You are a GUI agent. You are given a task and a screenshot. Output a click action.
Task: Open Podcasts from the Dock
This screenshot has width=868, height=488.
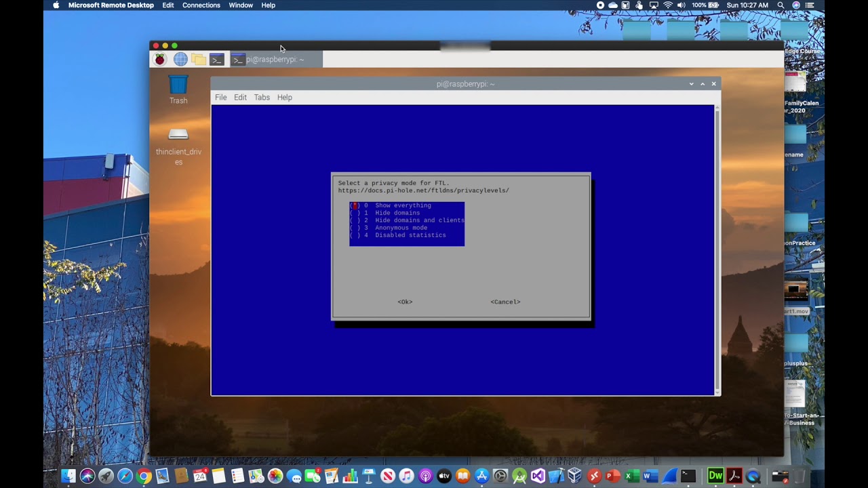click(x=425, y=476)
